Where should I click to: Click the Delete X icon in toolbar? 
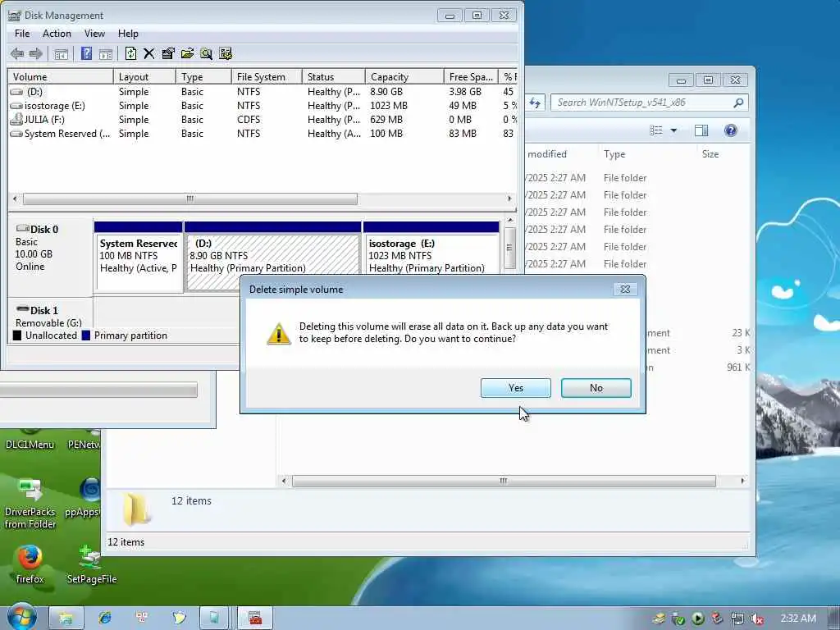click(149, 53)
